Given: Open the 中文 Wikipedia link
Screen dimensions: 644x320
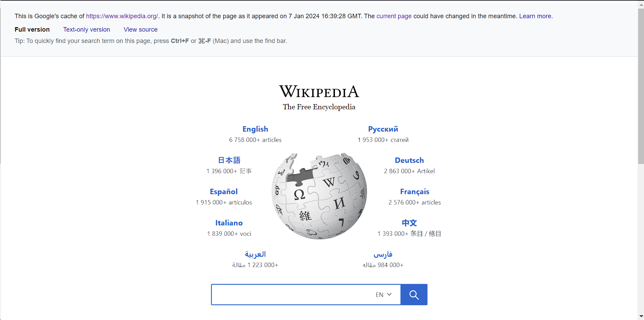Looking at the screenshot, I should click(x=409, y=223).
